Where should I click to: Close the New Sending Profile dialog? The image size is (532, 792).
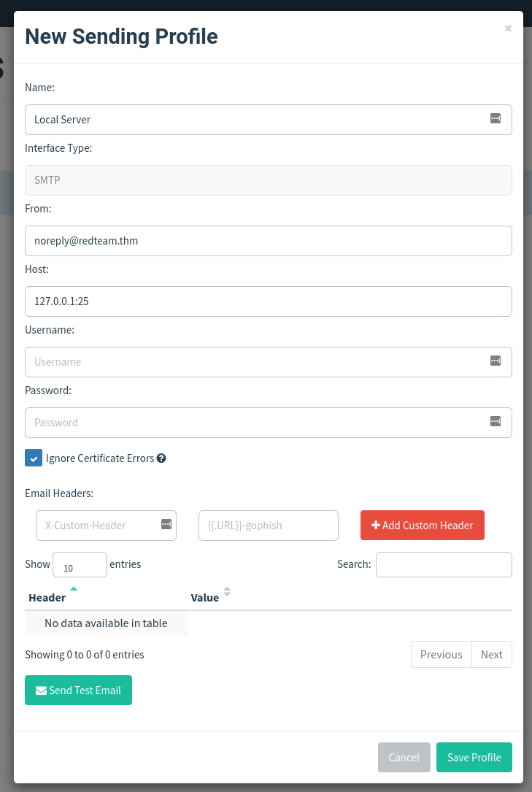(x=508, y=28)
